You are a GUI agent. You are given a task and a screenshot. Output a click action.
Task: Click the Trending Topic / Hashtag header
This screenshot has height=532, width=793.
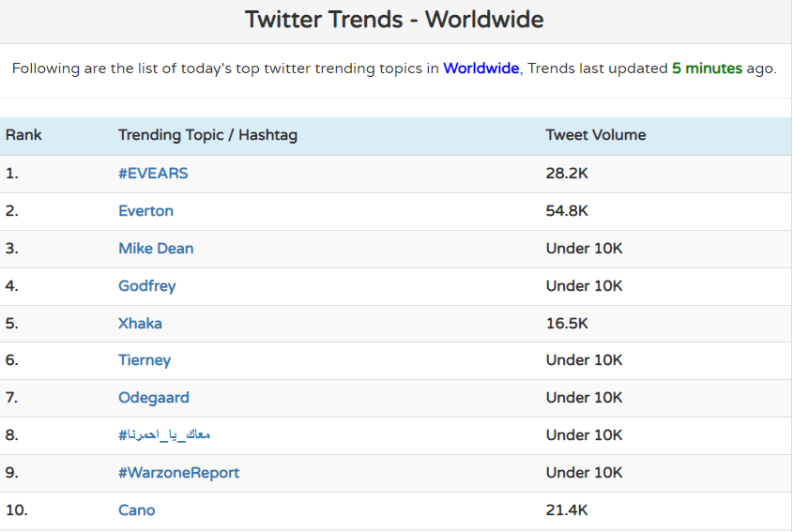207,135
